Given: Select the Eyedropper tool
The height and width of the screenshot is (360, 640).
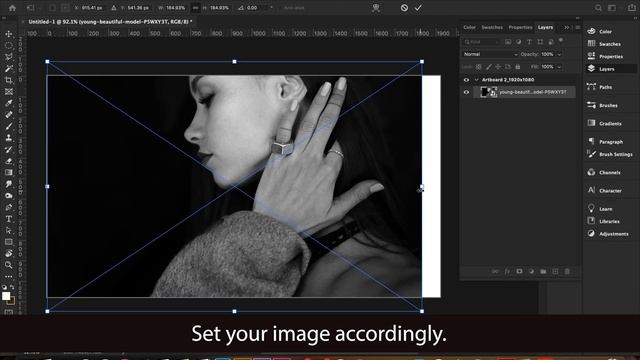Looking at the screenshot, I should pos(9,103).
